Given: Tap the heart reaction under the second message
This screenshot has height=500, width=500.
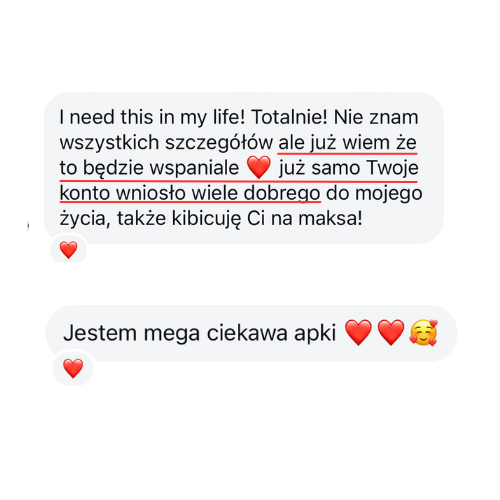Looking at the screenshot, I should [73, 368].
